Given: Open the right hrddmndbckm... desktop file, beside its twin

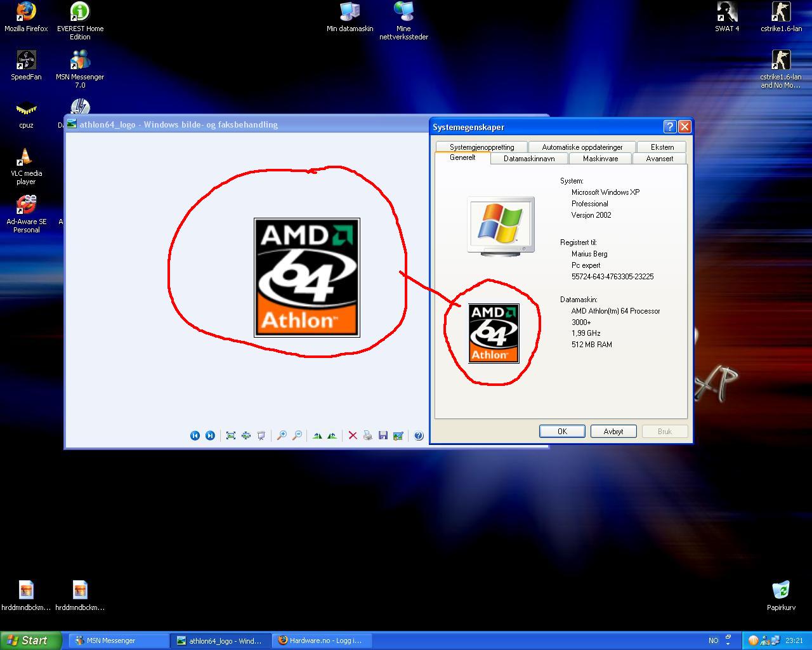Looking at the screenshot, I should coord(80,595).
